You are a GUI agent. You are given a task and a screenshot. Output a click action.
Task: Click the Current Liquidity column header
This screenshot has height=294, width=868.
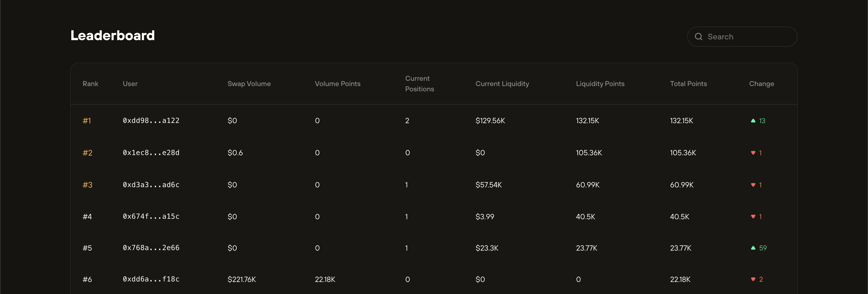[x=502, y=84]
